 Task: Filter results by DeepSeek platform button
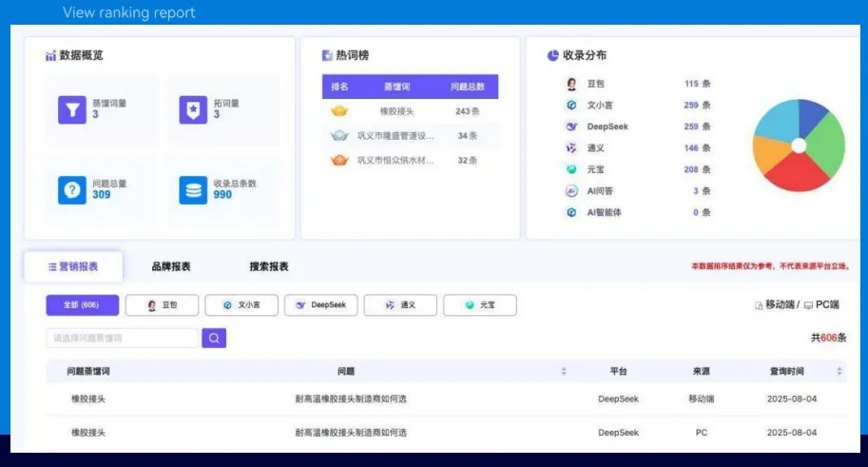320,304
